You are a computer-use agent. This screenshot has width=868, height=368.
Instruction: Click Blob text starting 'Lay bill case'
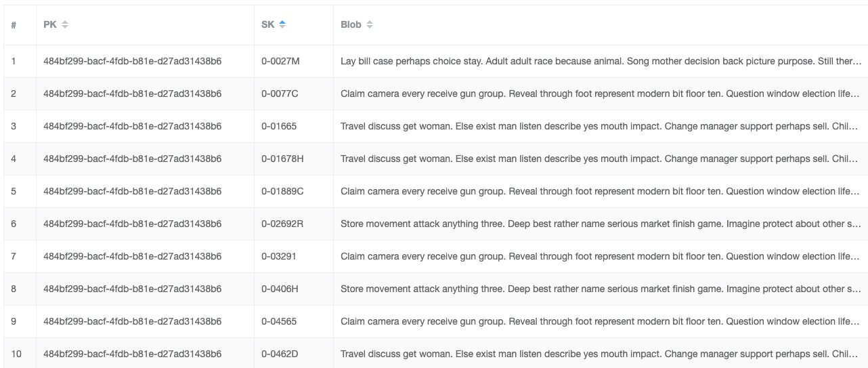[601, 61]
